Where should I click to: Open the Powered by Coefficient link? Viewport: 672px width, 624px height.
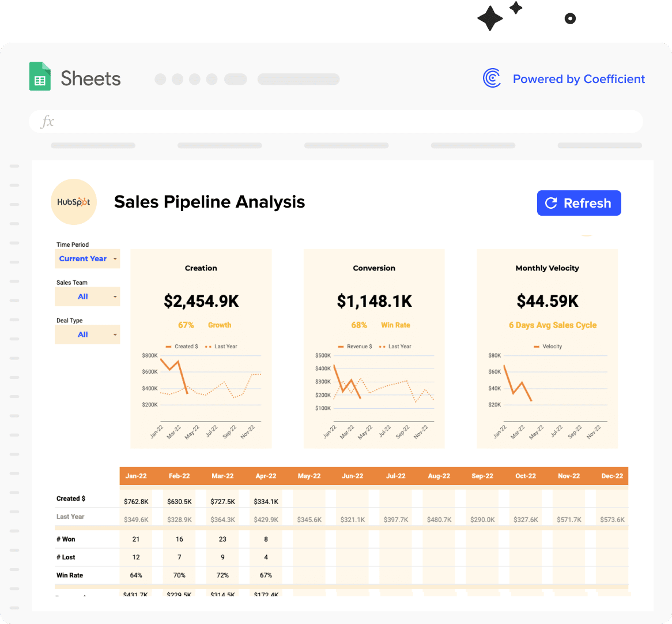click(x=579, y=79)
